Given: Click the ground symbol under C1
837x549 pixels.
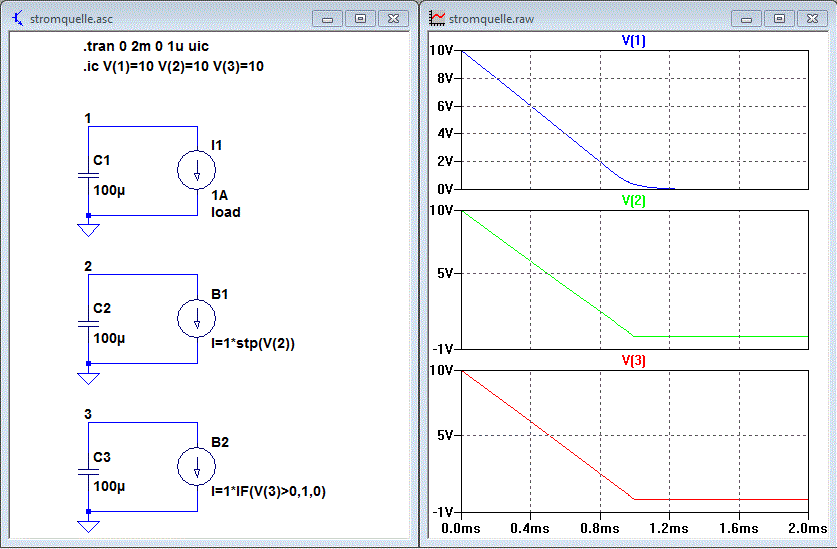Looking at the screenshot, I should [88, 229].
